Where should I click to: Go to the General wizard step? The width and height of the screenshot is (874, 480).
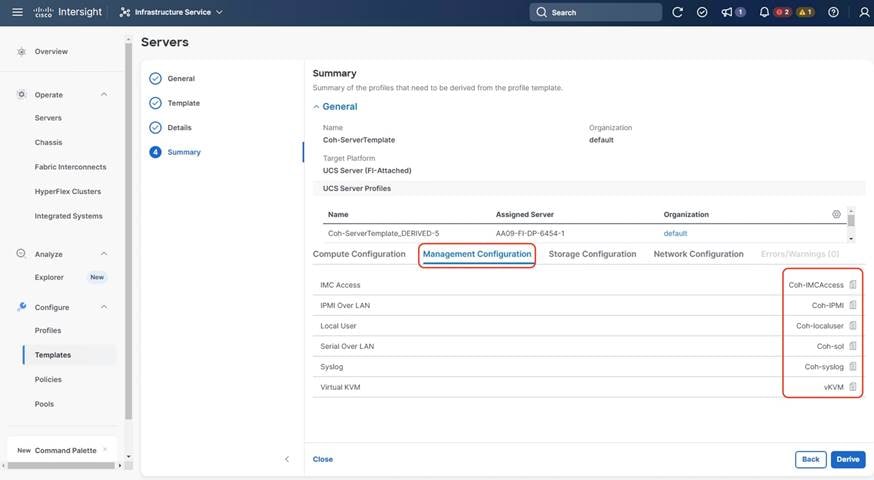[172, 79]
